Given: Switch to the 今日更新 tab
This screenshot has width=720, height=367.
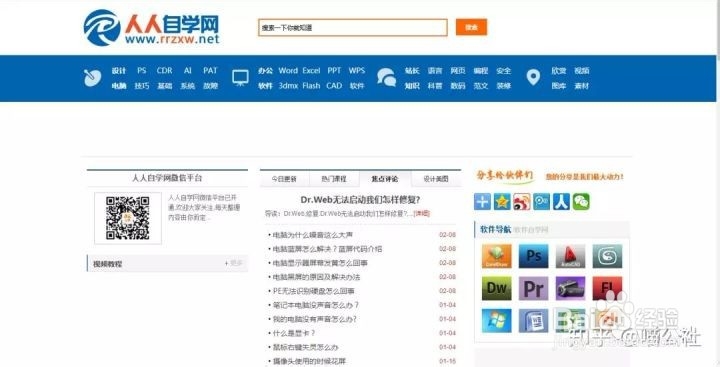Looking at the screenshot, I should [x=284, y=179].
